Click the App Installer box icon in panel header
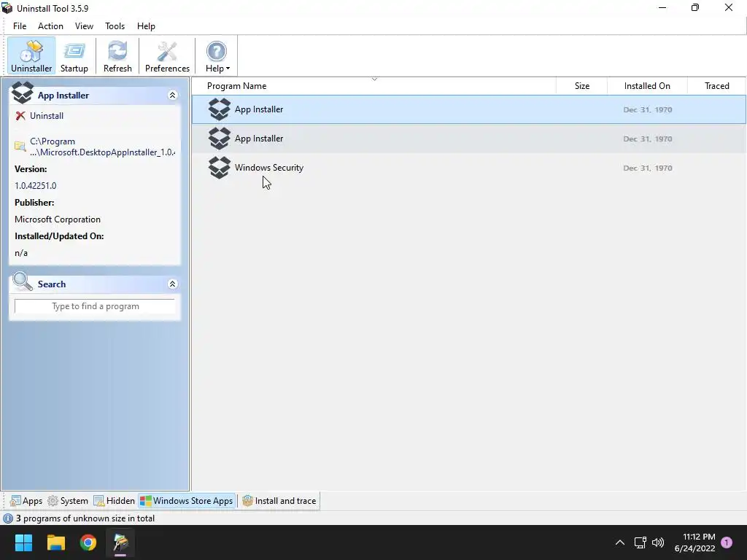Screen dimensions: 747x560 point(23,93)
